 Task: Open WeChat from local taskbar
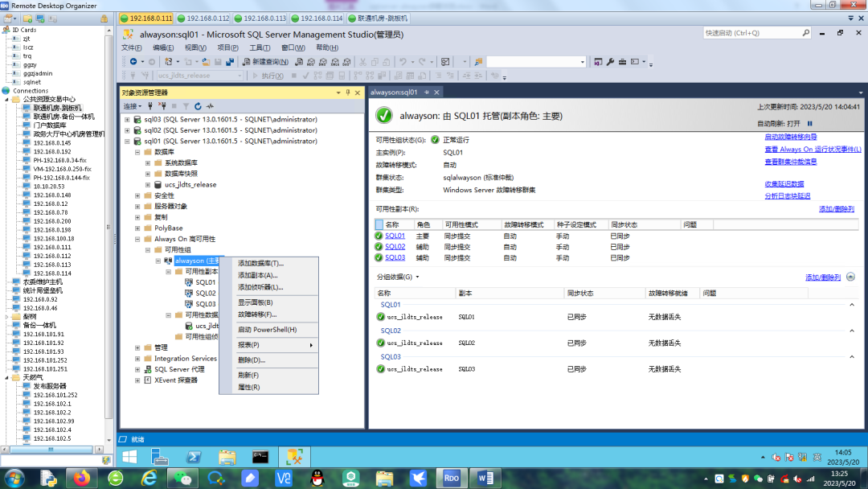pyautogui.click(x=182, y=478)
